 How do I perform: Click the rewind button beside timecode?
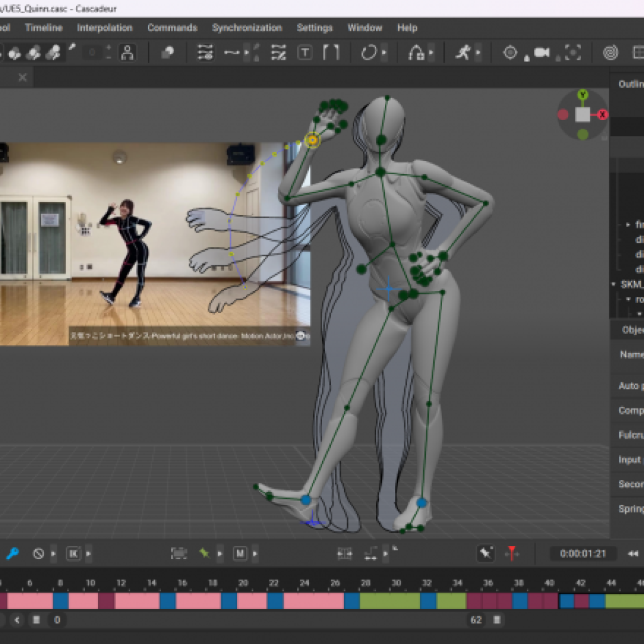point(633,553)
